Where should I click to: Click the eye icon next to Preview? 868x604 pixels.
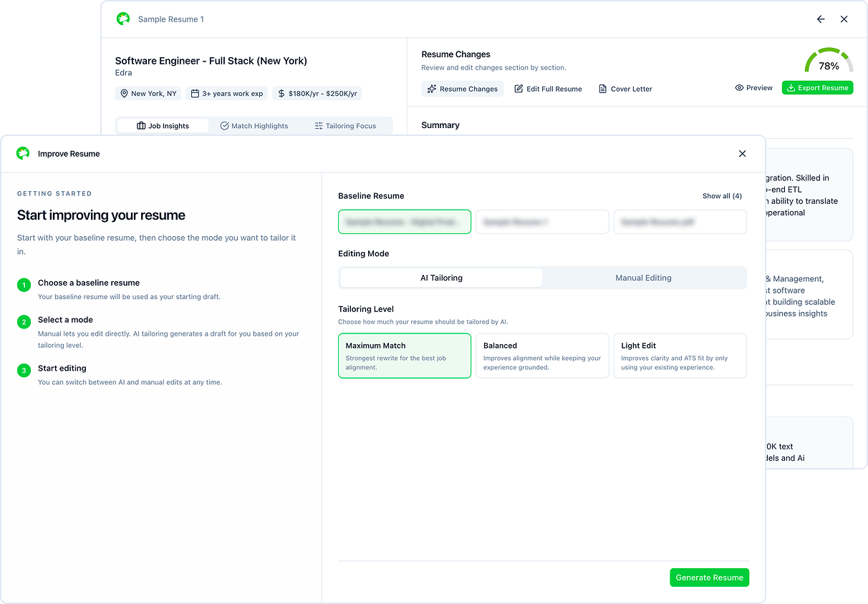click(739, 88)
